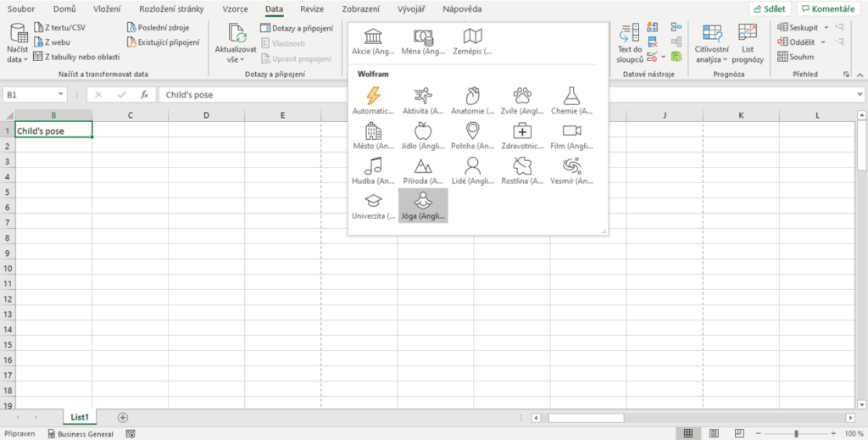Switch to the Domů tab
This screenshot has width=868, height=440.
64,8
